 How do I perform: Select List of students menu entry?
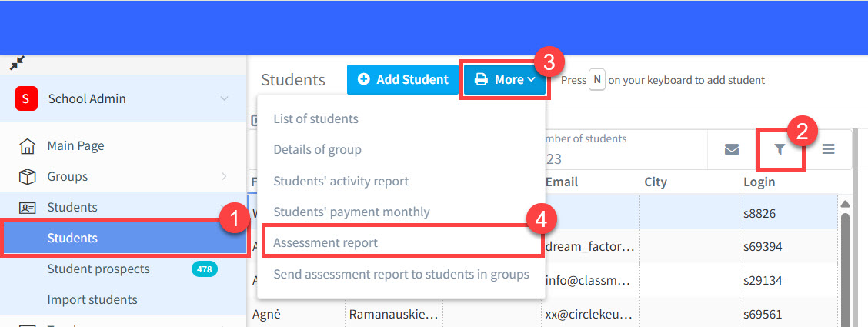(315, 119)
